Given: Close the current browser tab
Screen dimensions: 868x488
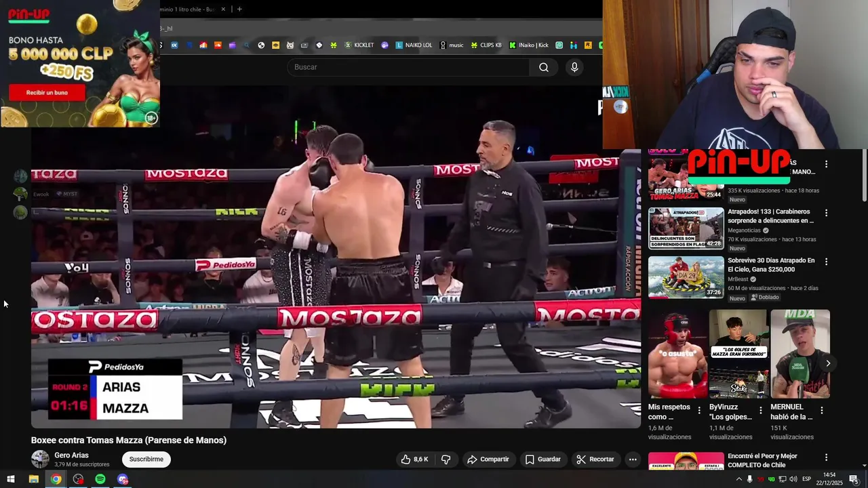Looking at the screenshot, I should (x=223, y=9).
